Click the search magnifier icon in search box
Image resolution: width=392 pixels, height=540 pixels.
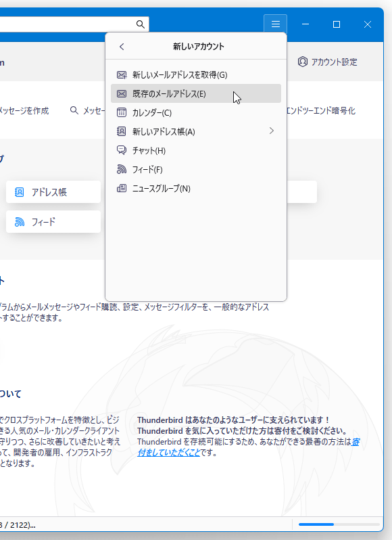click(141, 24)
